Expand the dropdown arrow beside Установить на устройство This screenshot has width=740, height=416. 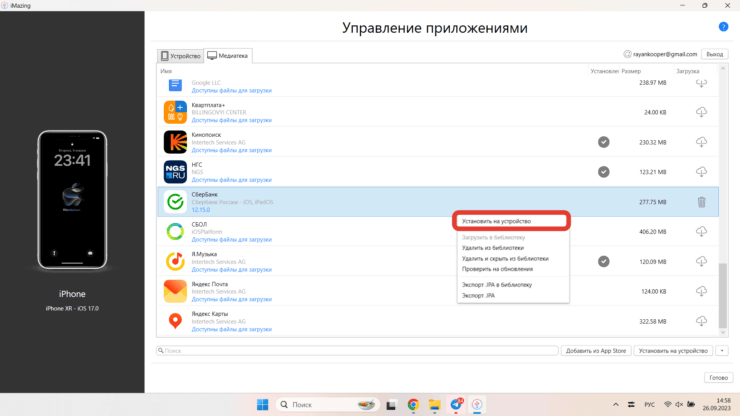click(x=722, y=351)
